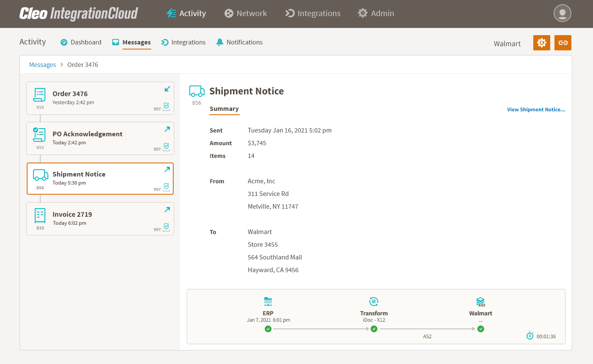The height and width of the screenshot is (364, 593).
Task: Click the outbound arrow on PO Acknowledgement
Action: tap(167, 129)
